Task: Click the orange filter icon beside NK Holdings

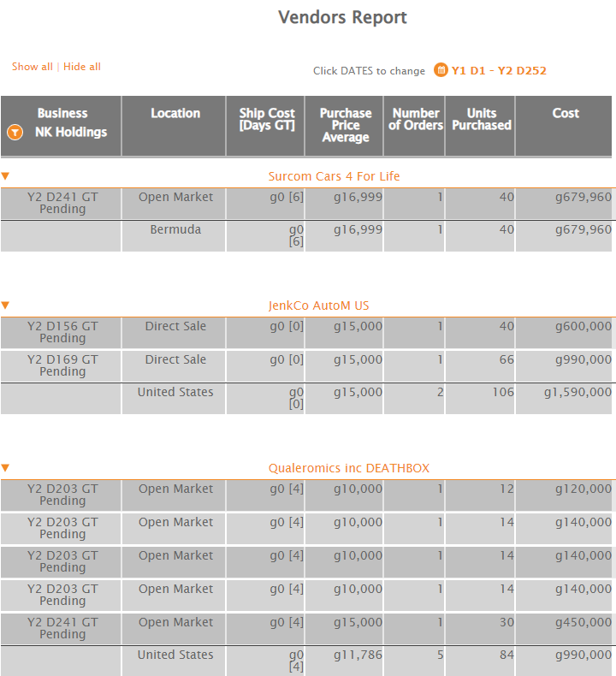Action: [14, 133]
